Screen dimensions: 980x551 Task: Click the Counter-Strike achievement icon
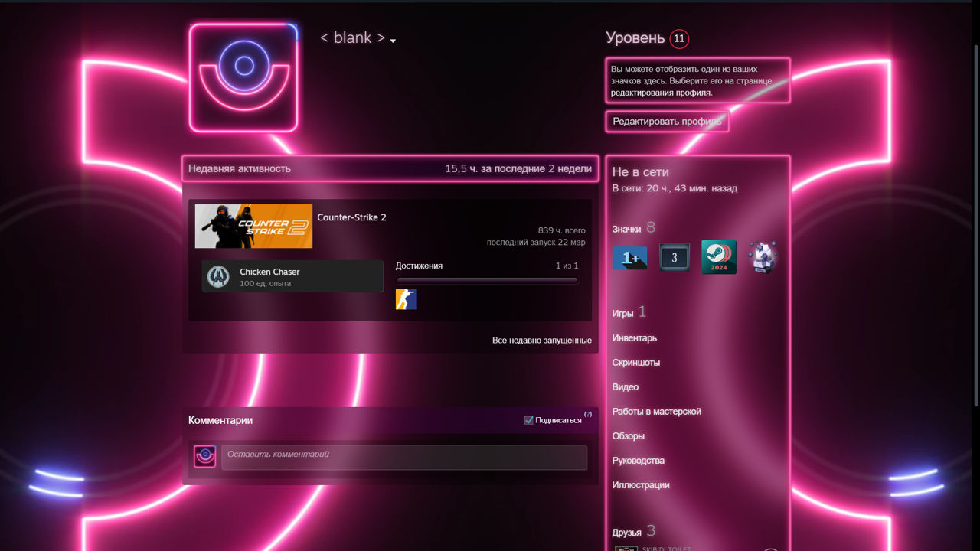tap(406, 299)
